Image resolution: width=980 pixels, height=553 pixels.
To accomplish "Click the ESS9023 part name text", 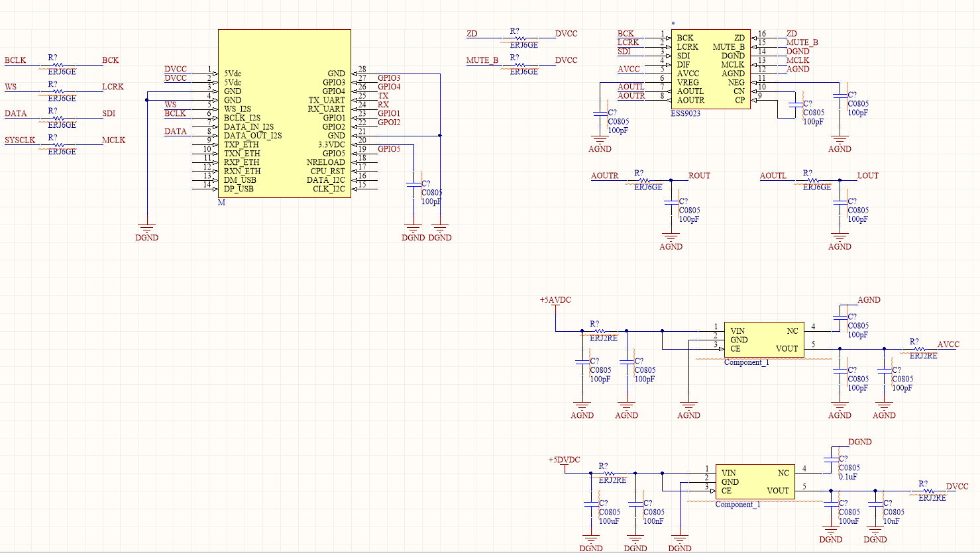I will click(686, 114).
